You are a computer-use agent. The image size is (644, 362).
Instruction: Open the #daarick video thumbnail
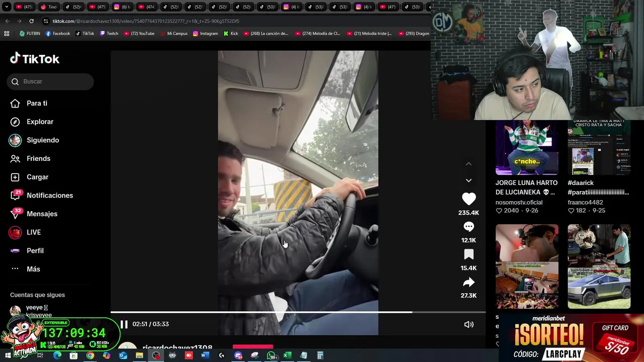pos(599,148)
